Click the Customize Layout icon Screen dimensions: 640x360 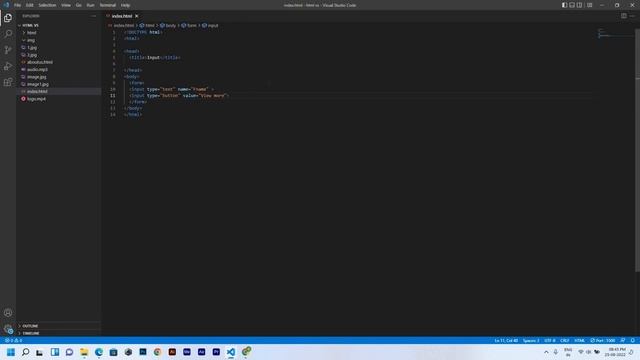click(589, 5)
